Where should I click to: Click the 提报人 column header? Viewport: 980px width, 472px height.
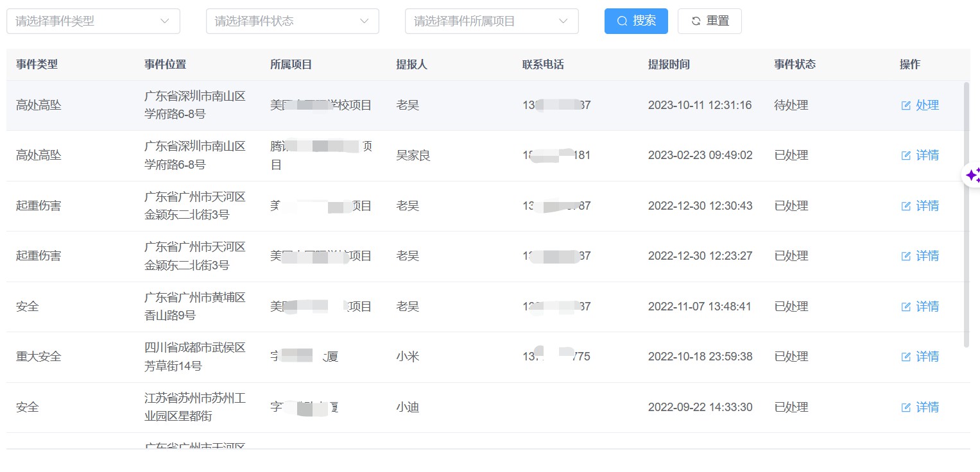[411, 65]
